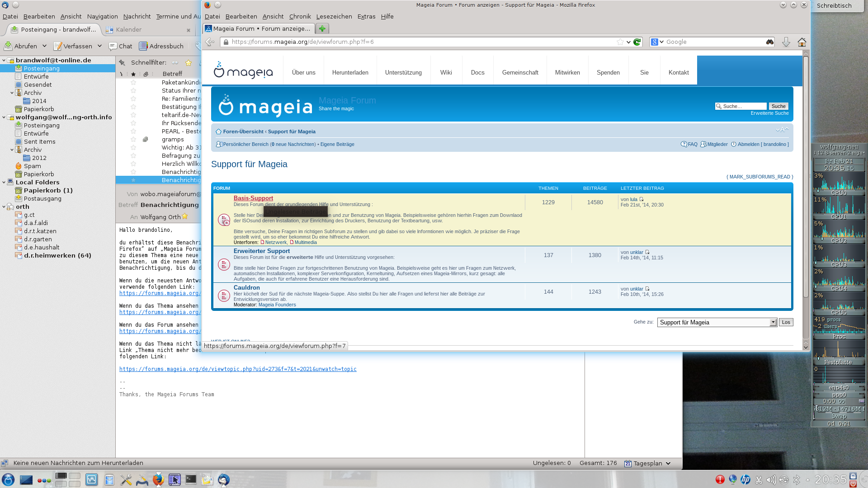The height and width of the screenshot is (488, 868).
Task: Sort by attachment column paperclip header
Action: pos(146,74)
